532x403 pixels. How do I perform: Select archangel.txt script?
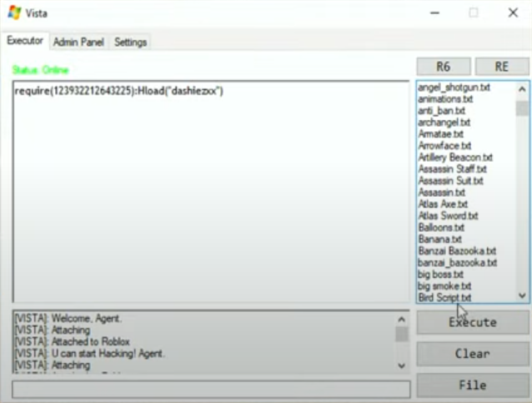(x=444, y=122)
